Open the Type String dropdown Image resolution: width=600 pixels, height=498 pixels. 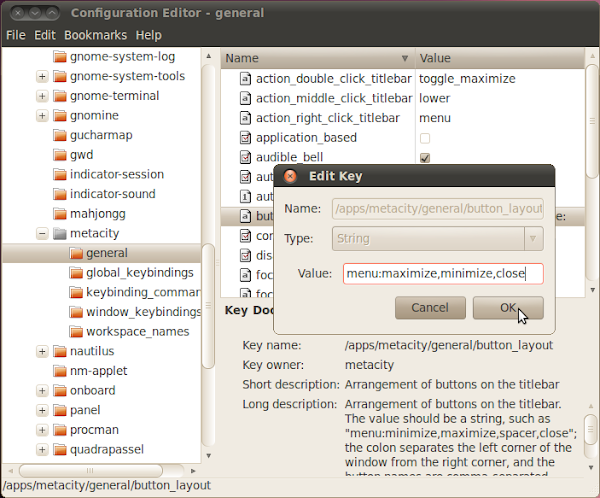(438, 238)
